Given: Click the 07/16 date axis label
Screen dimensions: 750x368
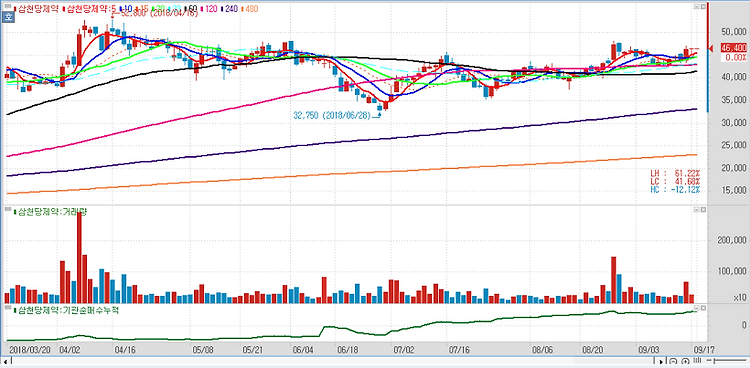Looking at the screenshot, I should 458,349.
